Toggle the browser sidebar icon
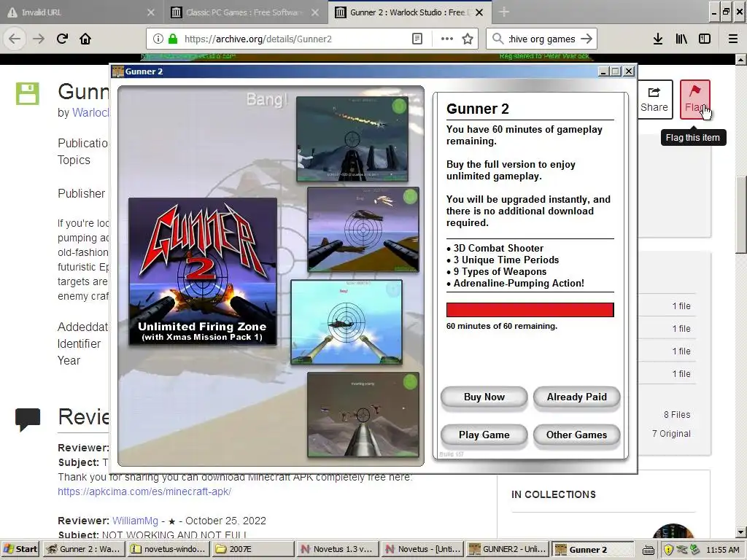The width and height of the screenshot is (747, 560). 705,39
